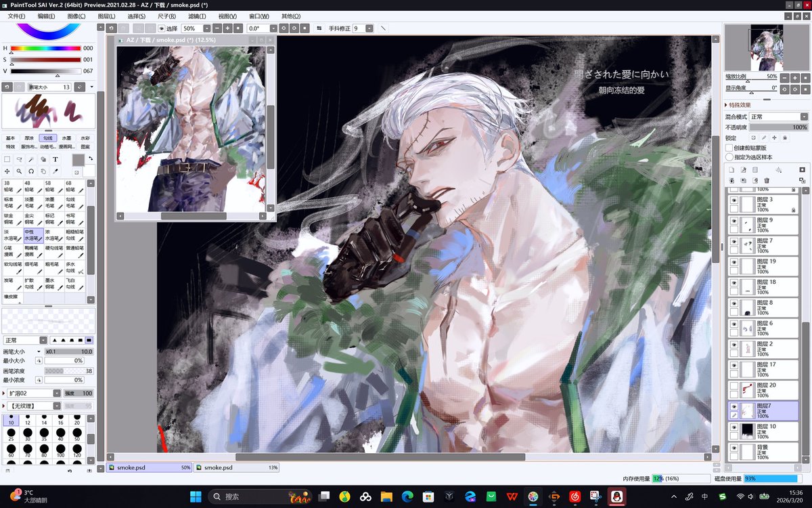Switch to smoke.psd 50% document tab

coord(149,467)
